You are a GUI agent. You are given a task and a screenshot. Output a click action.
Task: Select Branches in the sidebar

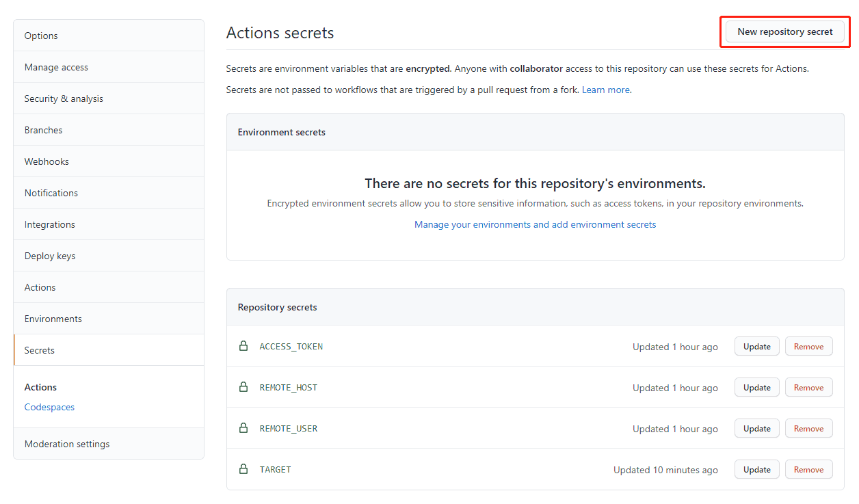[43, 130]
